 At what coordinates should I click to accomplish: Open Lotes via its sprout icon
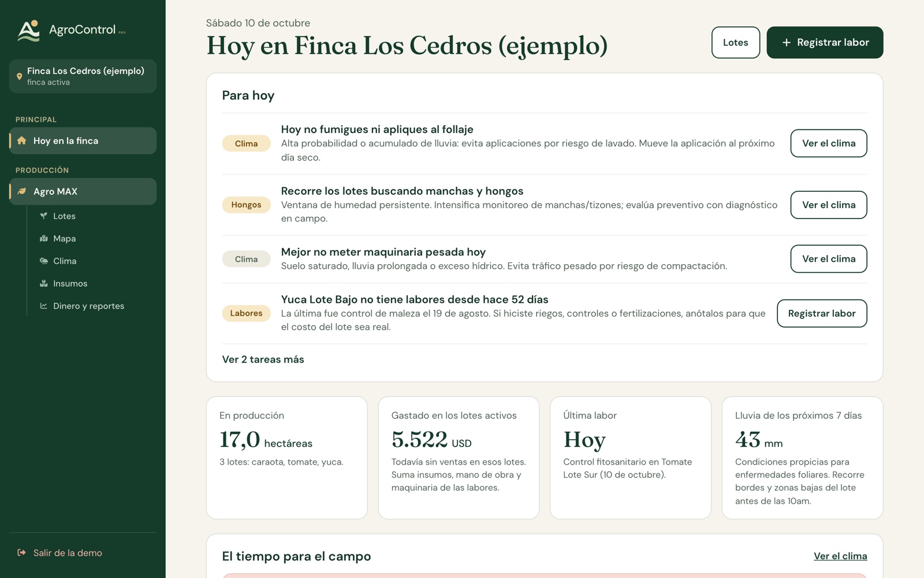click(x=43, y=216)
